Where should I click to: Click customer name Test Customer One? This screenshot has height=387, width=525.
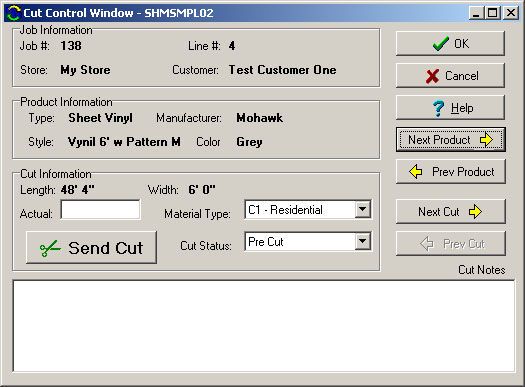coord(283,70)
